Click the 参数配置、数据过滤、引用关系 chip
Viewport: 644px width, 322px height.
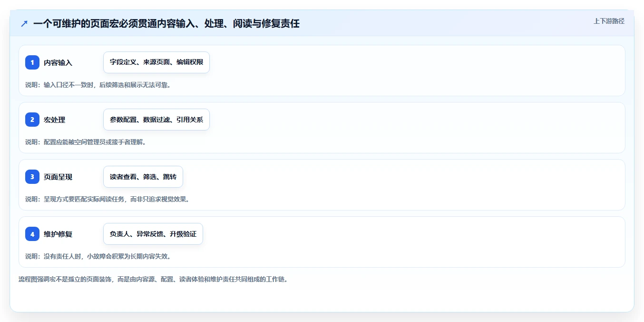coord(156,120)
